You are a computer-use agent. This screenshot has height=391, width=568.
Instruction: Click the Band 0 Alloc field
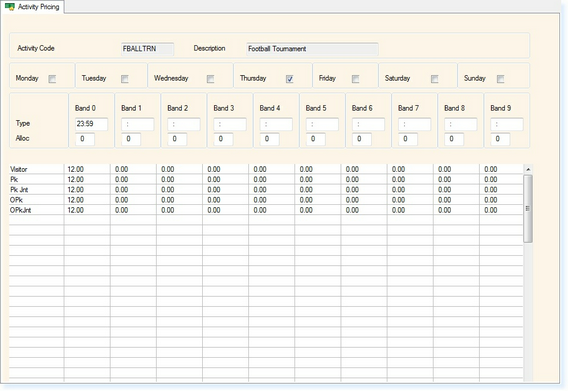tap(85, 139)
